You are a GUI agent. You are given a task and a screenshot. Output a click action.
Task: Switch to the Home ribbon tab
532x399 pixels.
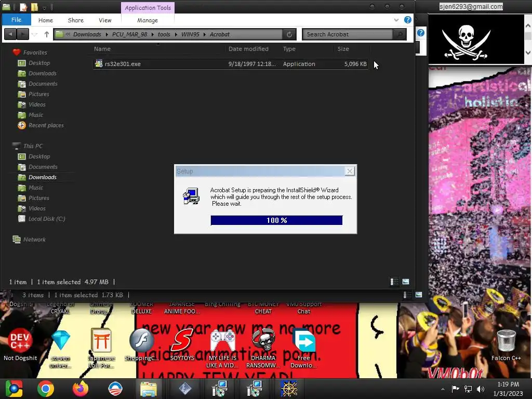pos(46,20)
